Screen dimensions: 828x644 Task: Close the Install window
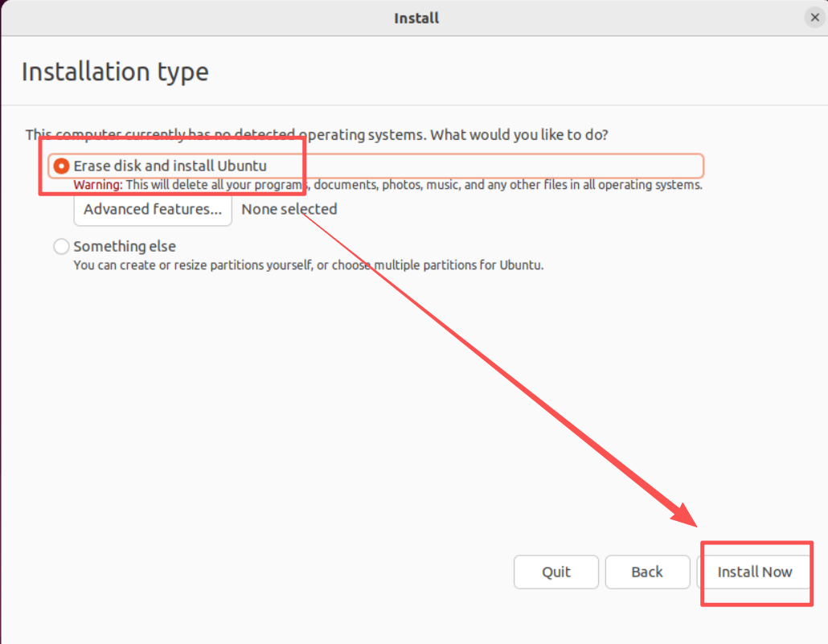click(x=815, y=18)
